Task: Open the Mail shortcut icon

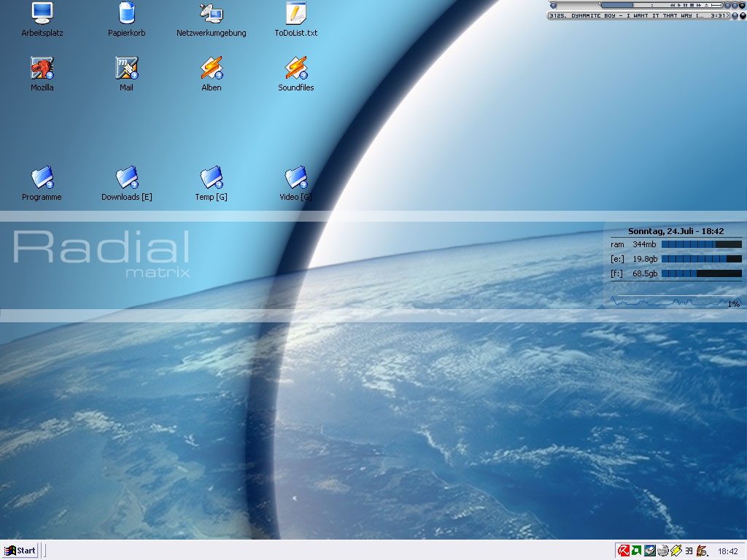Action: tap(127, 74)
